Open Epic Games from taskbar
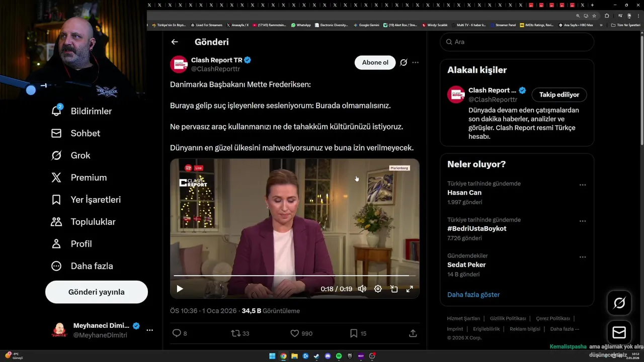 tap(350, 356)
